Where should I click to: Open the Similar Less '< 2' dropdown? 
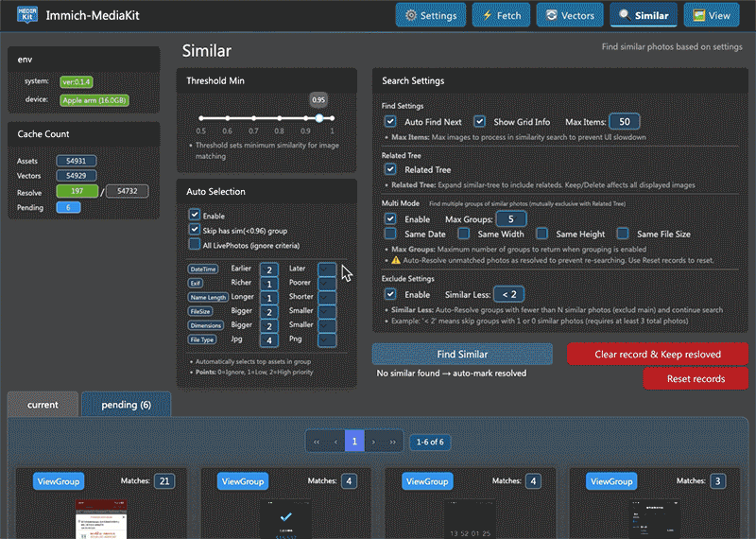pyautogui.click(x=509, y=294)
